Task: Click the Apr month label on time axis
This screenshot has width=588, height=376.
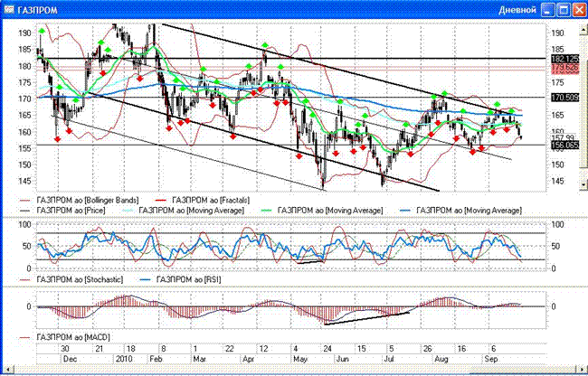Action: pos(248,359)
